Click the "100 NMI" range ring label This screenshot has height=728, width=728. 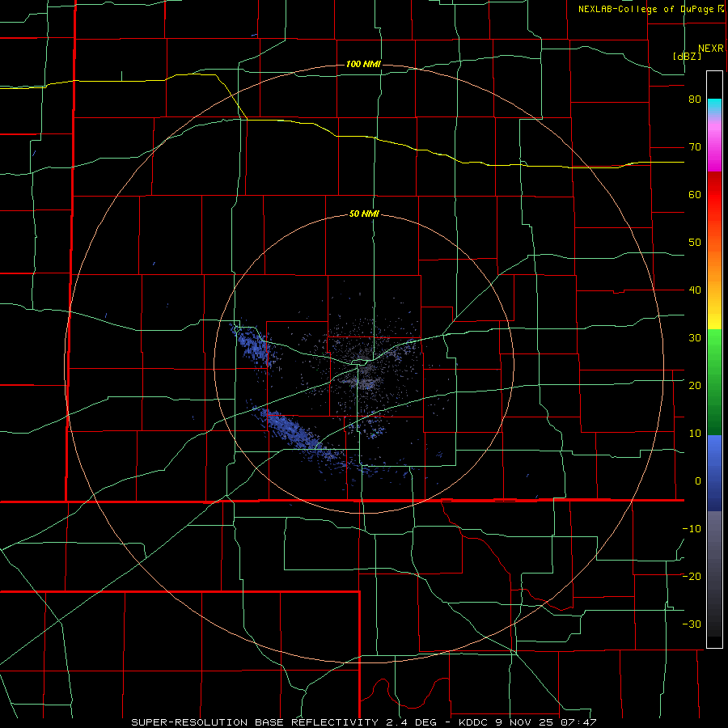pyautogui.click(x=363, y=64)
